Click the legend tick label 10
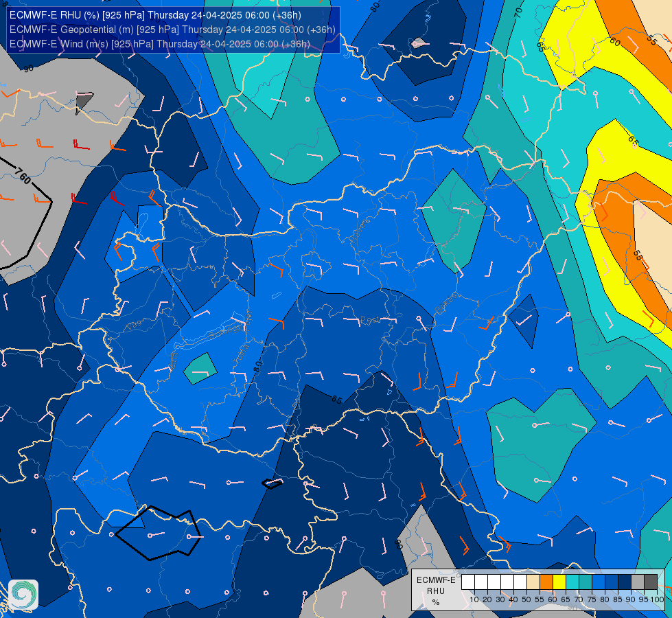 [474, 599]
